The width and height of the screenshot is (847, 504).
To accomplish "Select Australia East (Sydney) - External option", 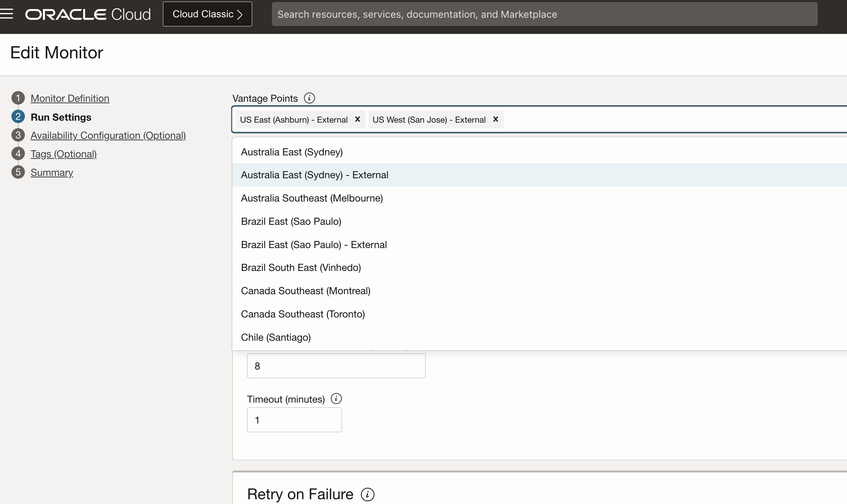I will tap(314, 175).
